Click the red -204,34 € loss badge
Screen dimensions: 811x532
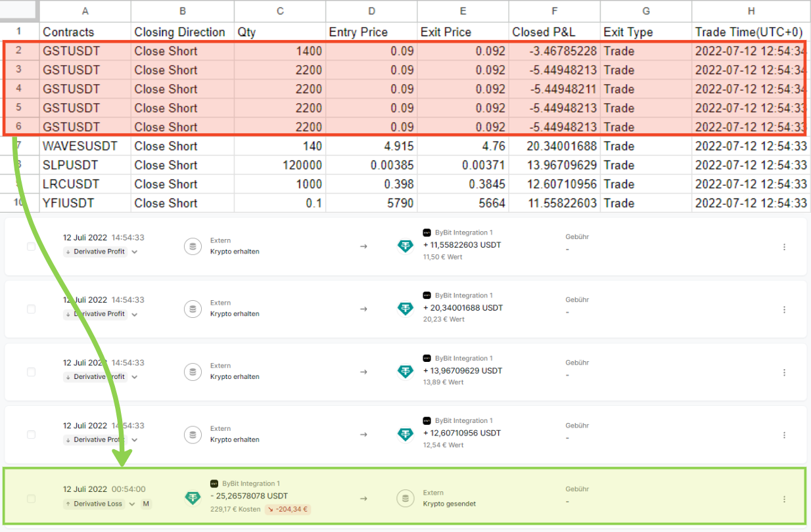[x=287, y=509]
